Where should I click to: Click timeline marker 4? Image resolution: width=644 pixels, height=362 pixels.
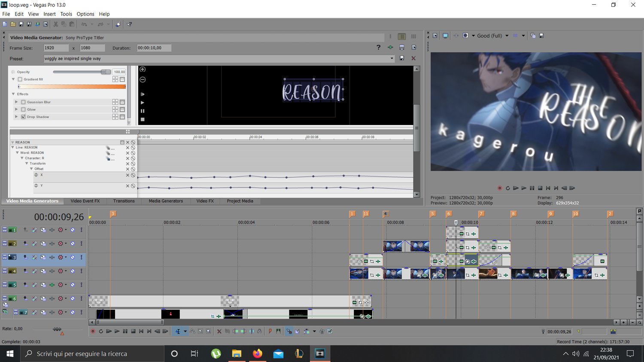coord(386,213)
